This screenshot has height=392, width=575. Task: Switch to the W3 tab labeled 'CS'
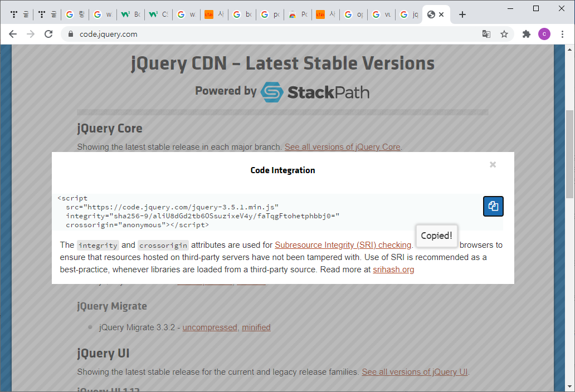click(x=158, y=14)
